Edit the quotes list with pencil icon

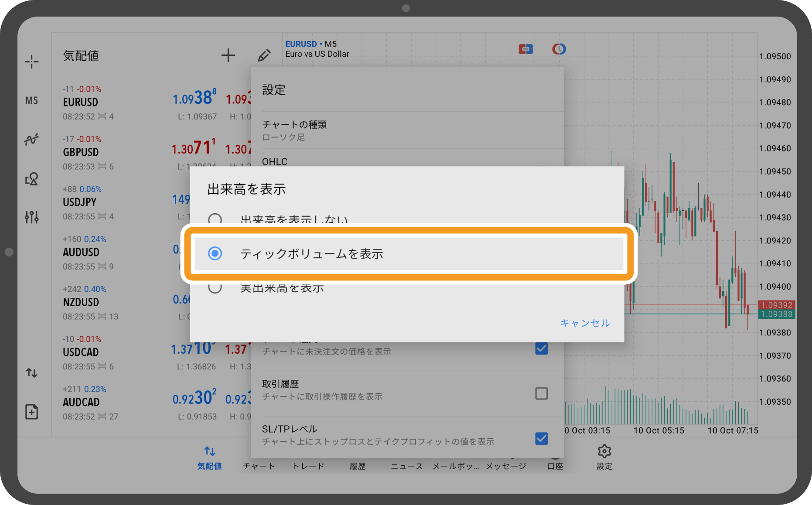[x=264, y=55]
